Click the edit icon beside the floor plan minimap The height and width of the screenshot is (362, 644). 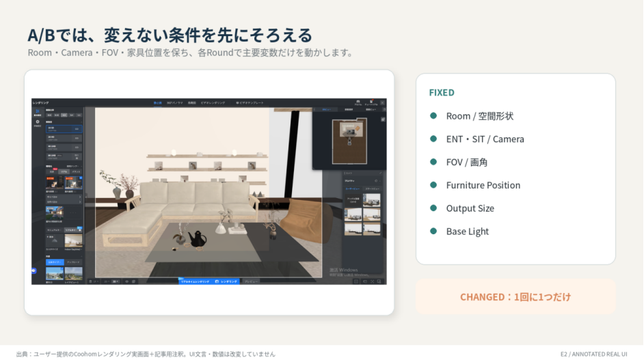click(383, 120)
